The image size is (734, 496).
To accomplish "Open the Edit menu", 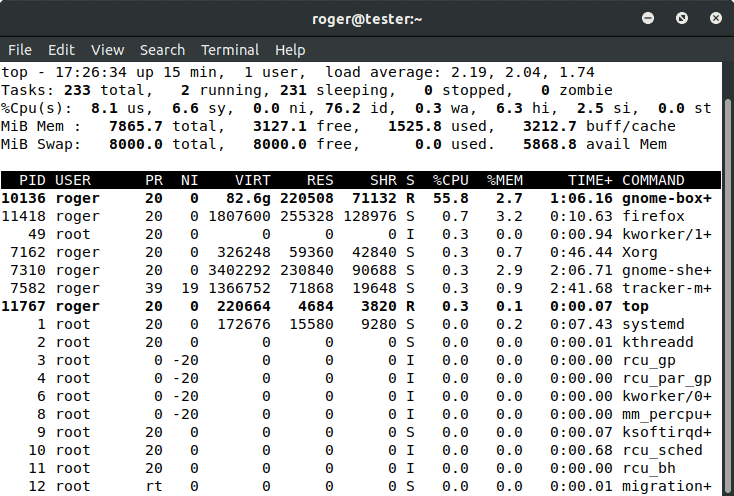I will (61, 50).
